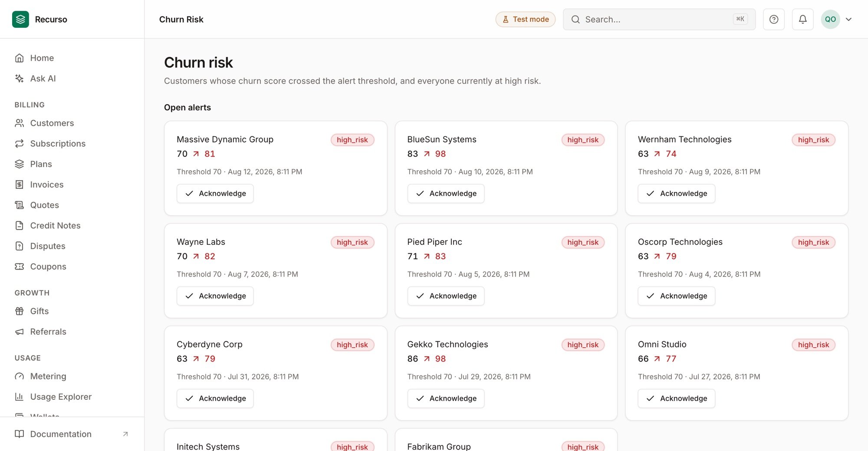Click the Coupons ticket icon
This screenshot has width=868, height=451.
[19, 267]
